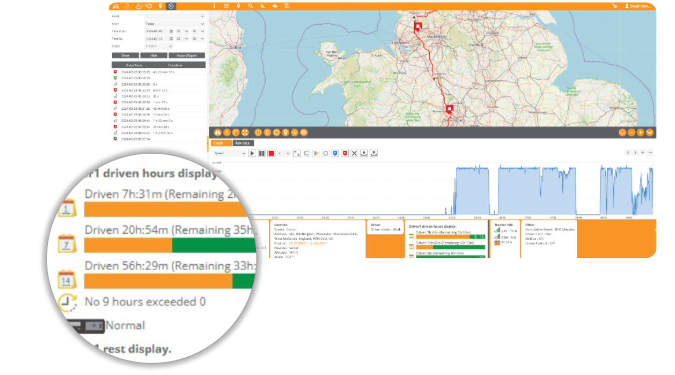Toggle the map fit-bounds arrows icon

click(x=245, y=133)
